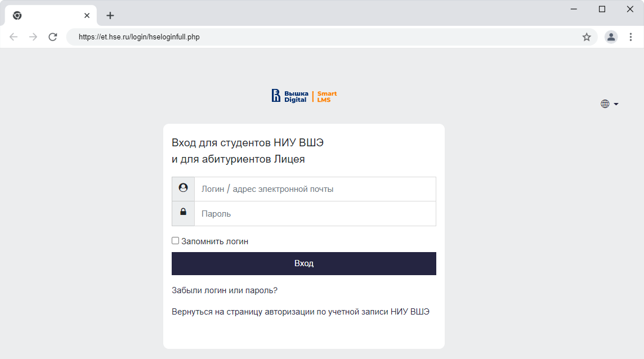
Task: Open the Chrome three-dot menu
Action: (x=631, y=37)
